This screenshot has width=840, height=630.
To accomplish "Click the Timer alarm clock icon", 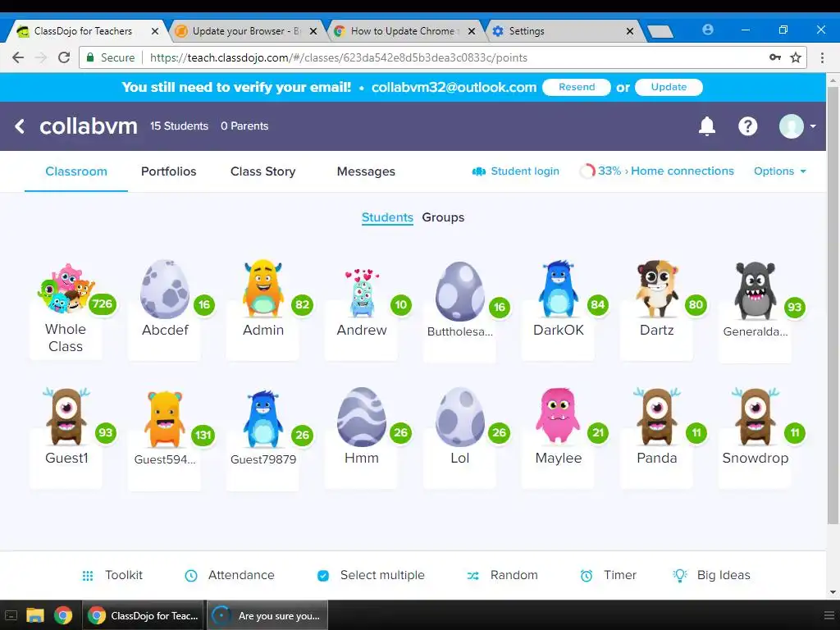I will (587, 575).
